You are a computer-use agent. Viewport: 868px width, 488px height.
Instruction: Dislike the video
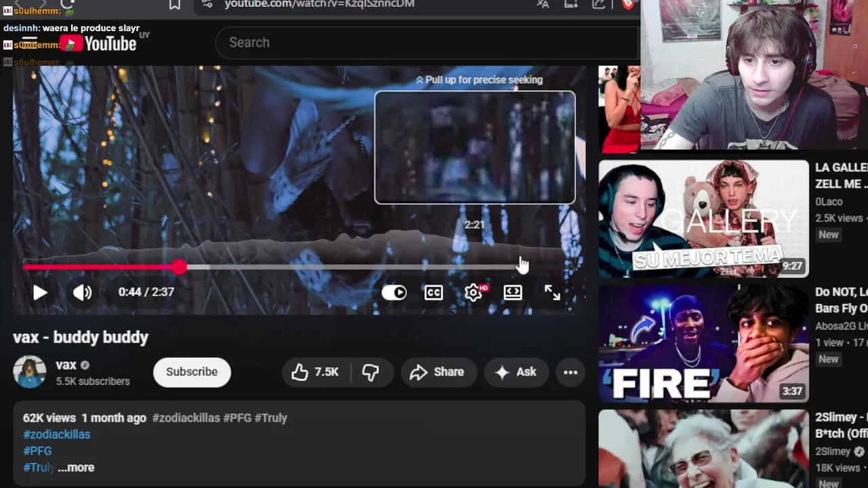[371, 372]
